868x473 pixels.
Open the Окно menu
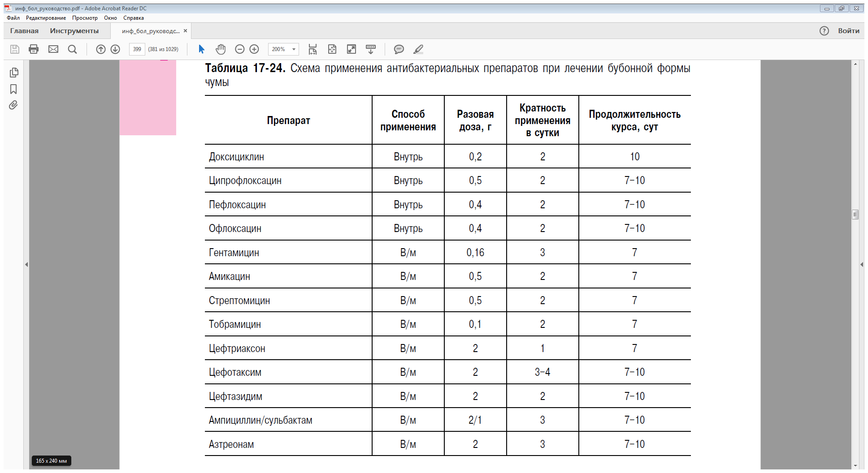tap(110, 18)
